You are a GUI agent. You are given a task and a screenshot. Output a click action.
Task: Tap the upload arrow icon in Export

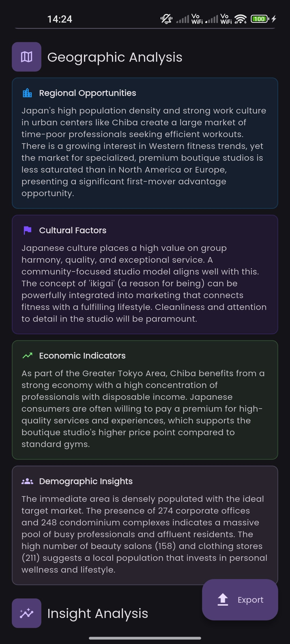click(x=223, y=599)
